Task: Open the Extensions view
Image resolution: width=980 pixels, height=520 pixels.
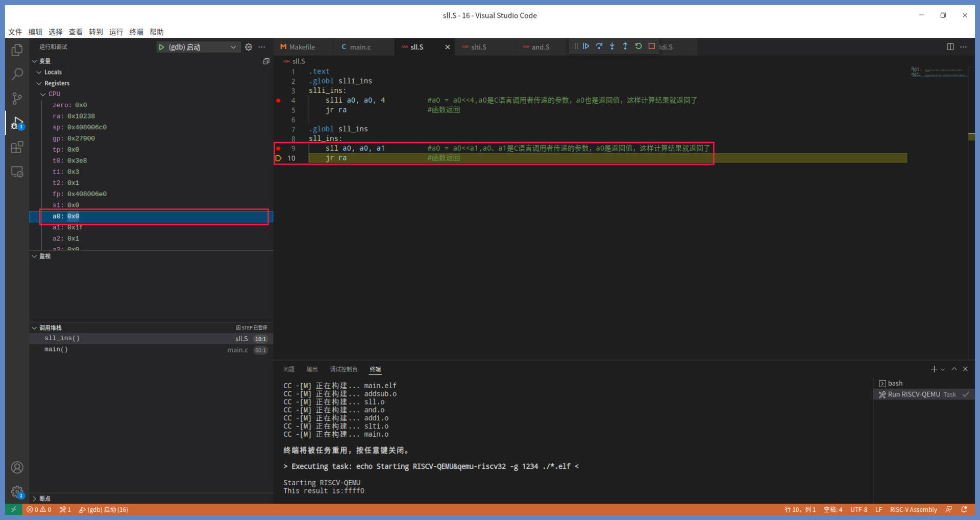Action: click(17, 148)
